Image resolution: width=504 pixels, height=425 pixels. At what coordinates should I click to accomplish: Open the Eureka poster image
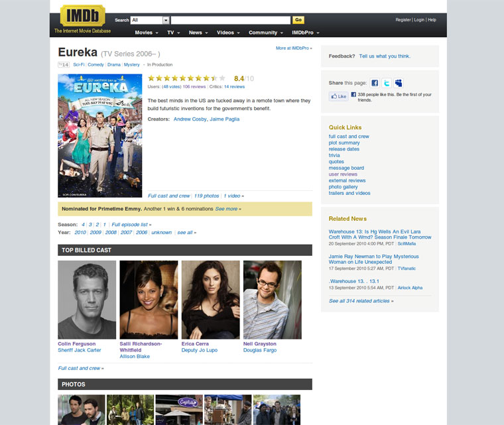[x=100, y=136]
